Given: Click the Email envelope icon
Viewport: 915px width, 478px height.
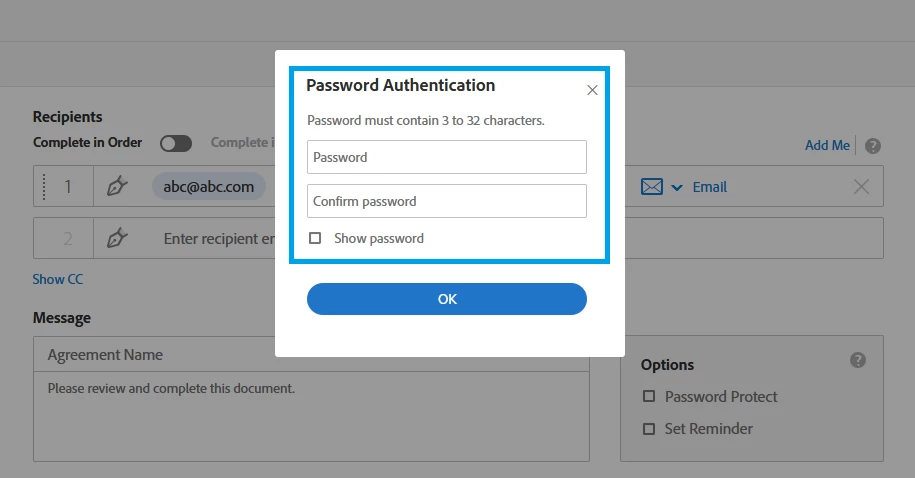Looking at the screenshot, I should pos(652,187).
